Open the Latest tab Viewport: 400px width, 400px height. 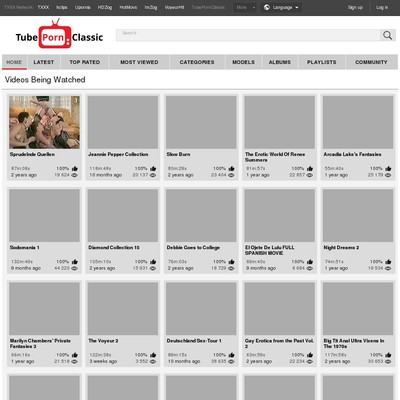point(44,62)
